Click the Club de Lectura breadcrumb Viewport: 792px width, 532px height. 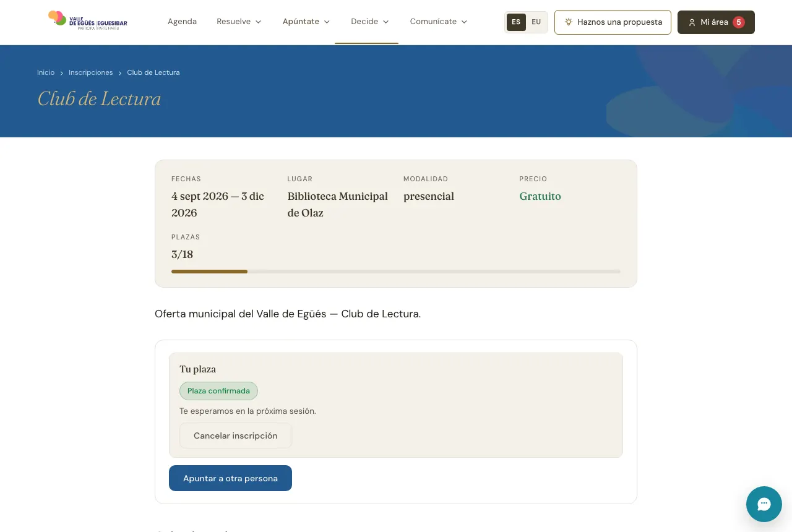(x=153, y=72)
